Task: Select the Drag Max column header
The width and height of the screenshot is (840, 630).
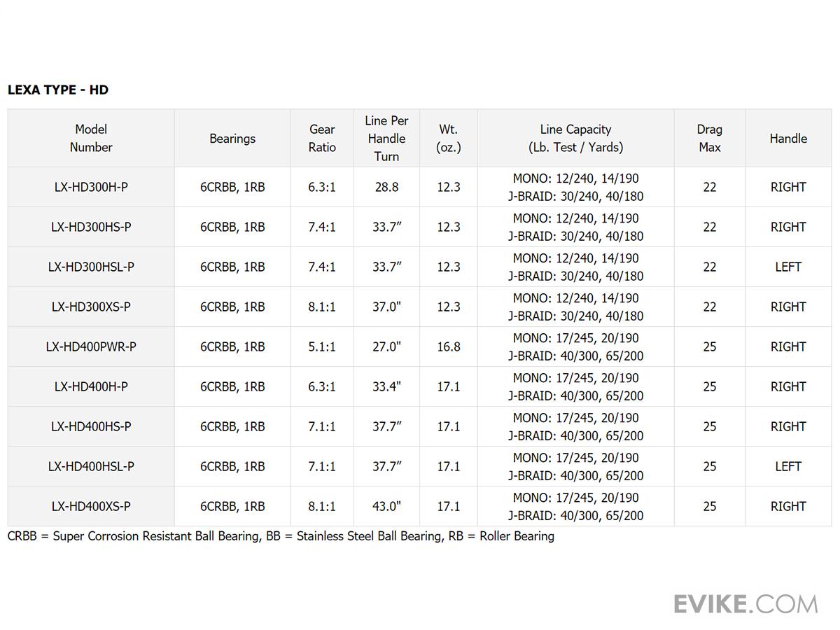Action: [709, 138]
